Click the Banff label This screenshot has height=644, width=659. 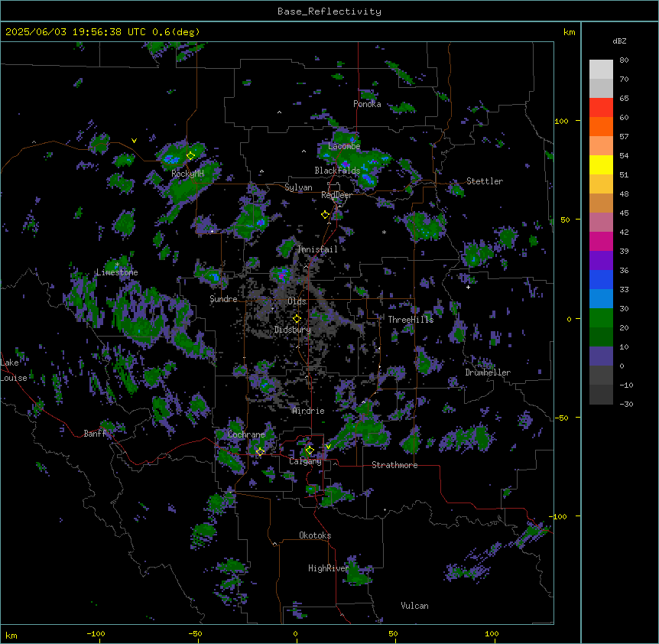pyautogui.click(x=95, y=434)
